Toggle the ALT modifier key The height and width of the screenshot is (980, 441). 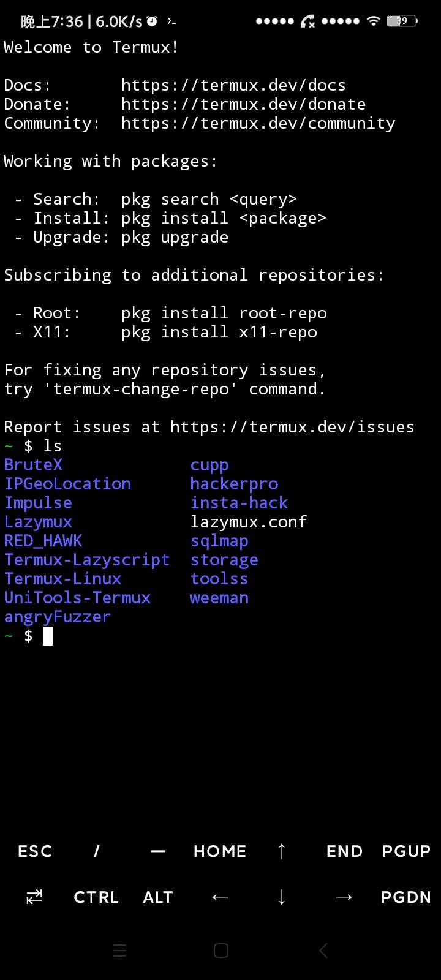click(x=158, y=897)
